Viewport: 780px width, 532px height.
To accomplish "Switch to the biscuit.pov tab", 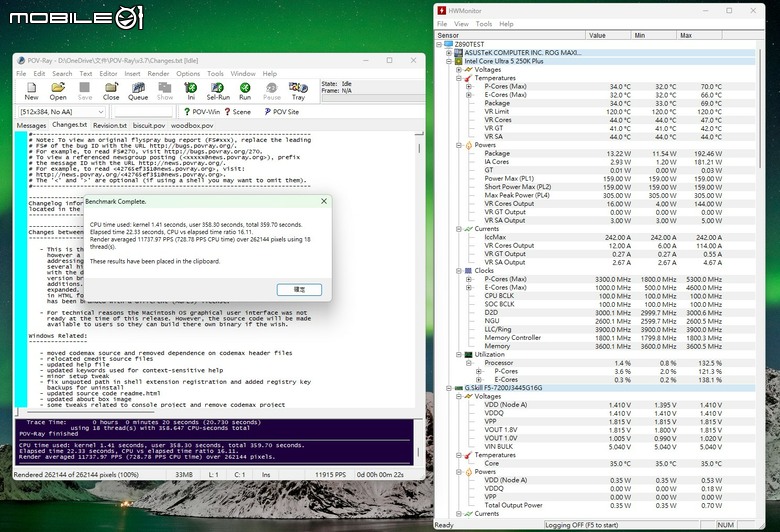I will (x=149, y=125).
